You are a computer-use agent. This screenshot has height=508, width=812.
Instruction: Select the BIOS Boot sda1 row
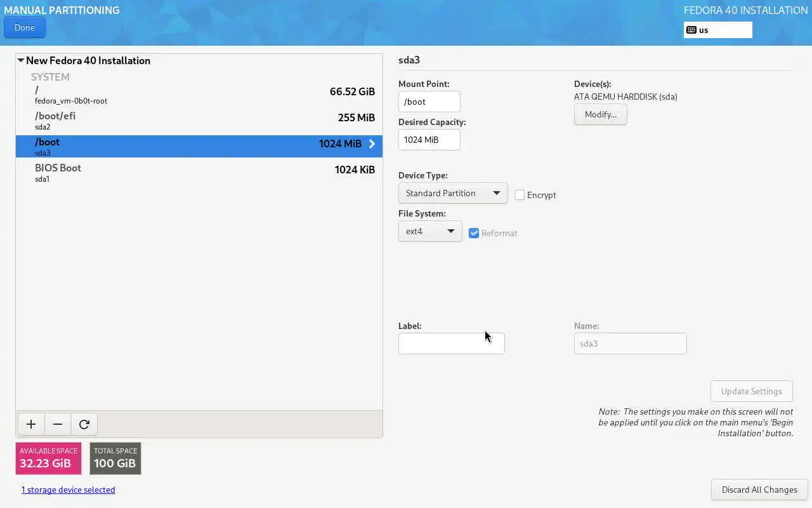pyautogui.click(x=199, y=172)
